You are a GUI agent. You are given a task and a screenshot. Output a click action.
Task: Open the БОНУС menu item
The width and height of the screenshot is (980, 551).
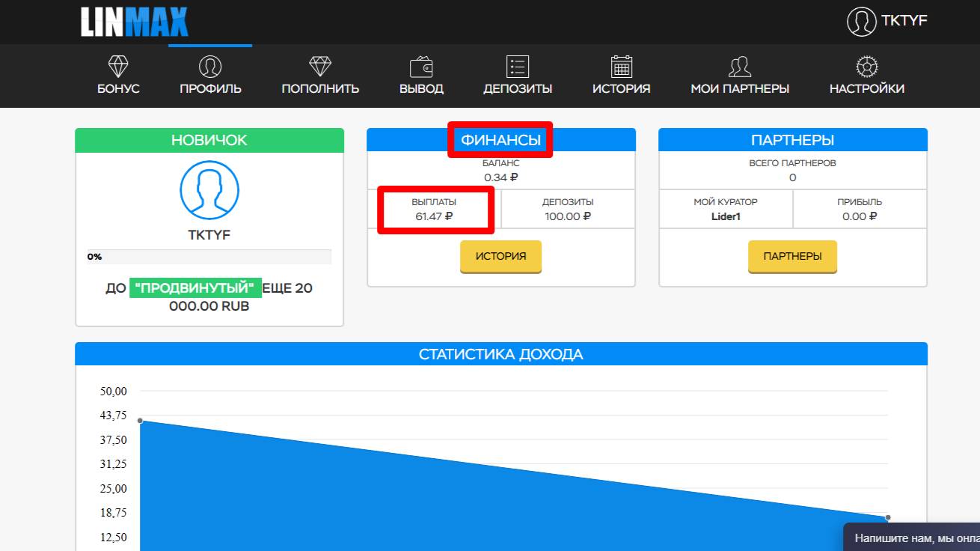(118, 88)
